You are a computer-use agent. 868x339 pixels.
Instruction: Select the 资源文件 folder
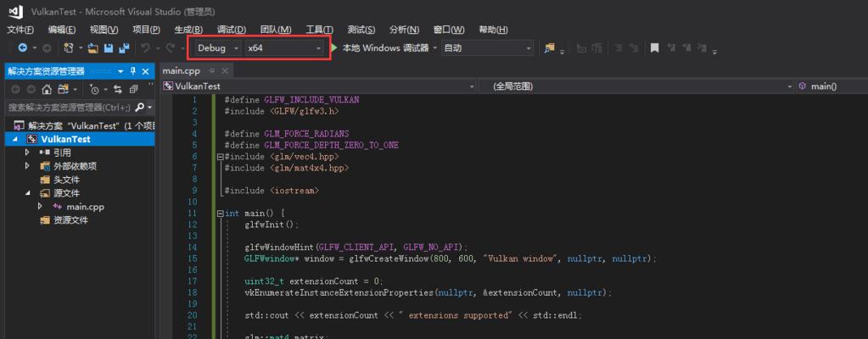coord(71,220)
